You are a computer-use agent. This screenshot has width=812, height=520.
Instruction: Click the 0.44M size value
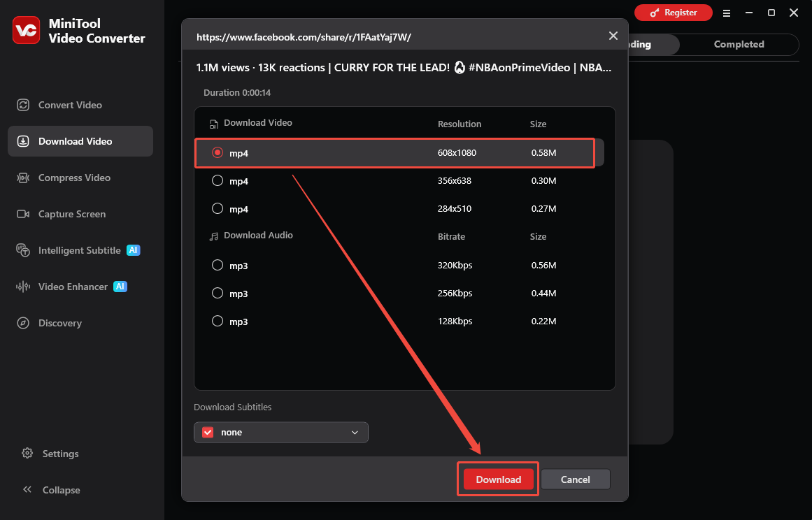pyautogui.click(x=543, y=293)
